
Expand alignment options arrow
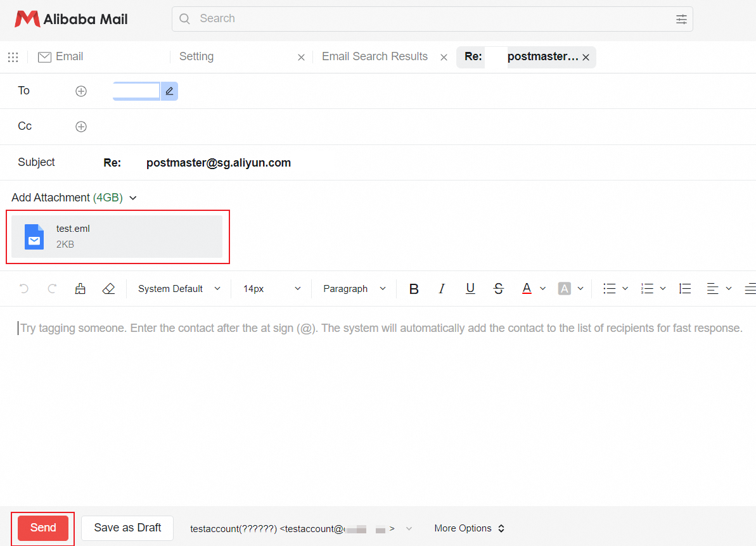pos(729,289)
